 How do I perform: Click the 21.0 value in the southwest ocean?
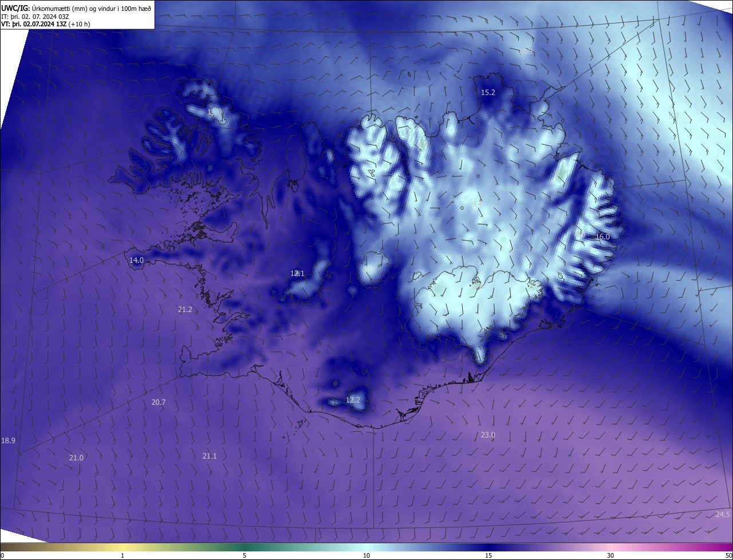[x=76, y=458]
